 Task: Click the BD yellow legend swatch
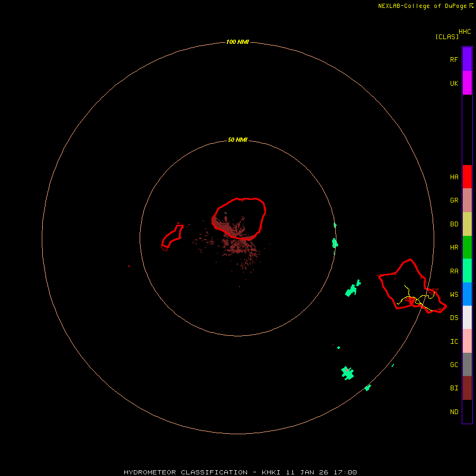467,224
